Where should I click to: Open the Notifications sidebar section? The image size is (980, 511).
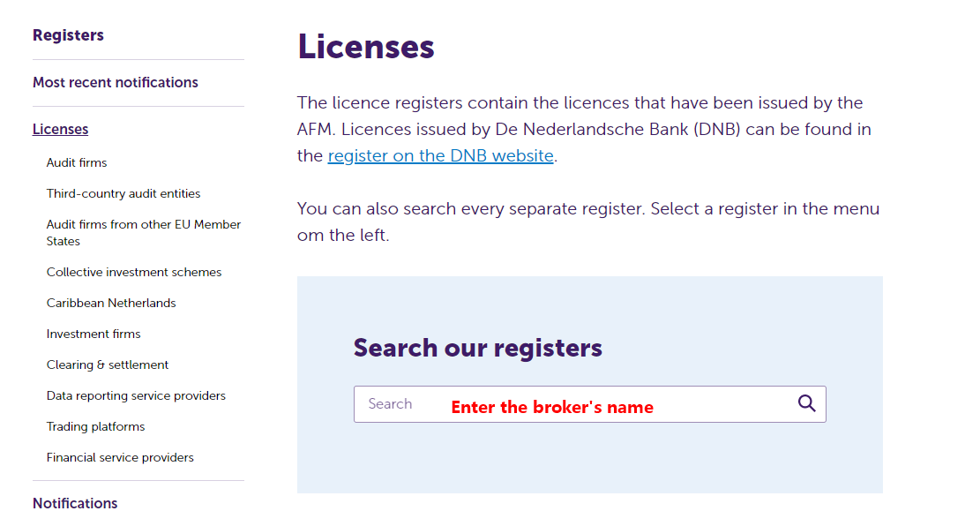[x=75, y=502]
